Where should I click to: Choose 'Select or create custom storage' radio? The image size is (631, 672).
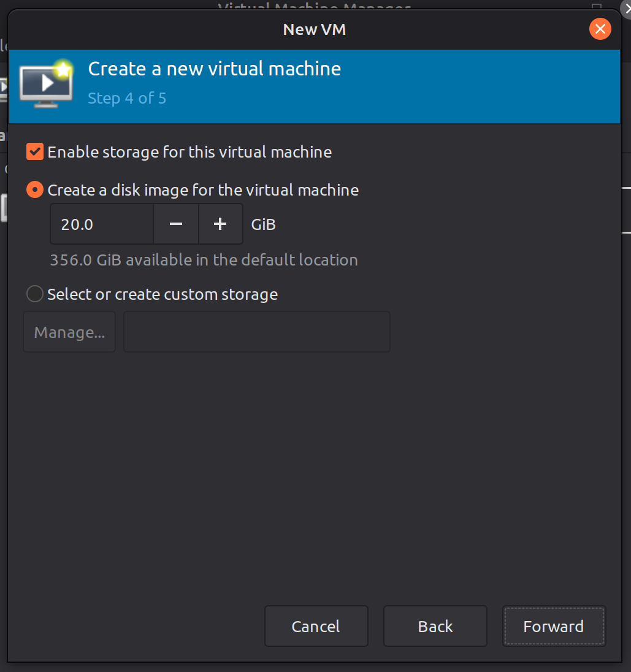[35, 294]
